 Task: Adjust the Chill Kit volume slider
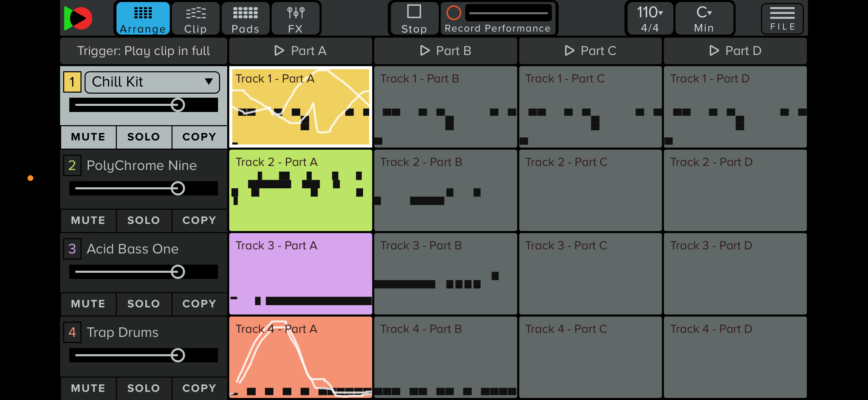pyautogui.click(x=144, y=105)
